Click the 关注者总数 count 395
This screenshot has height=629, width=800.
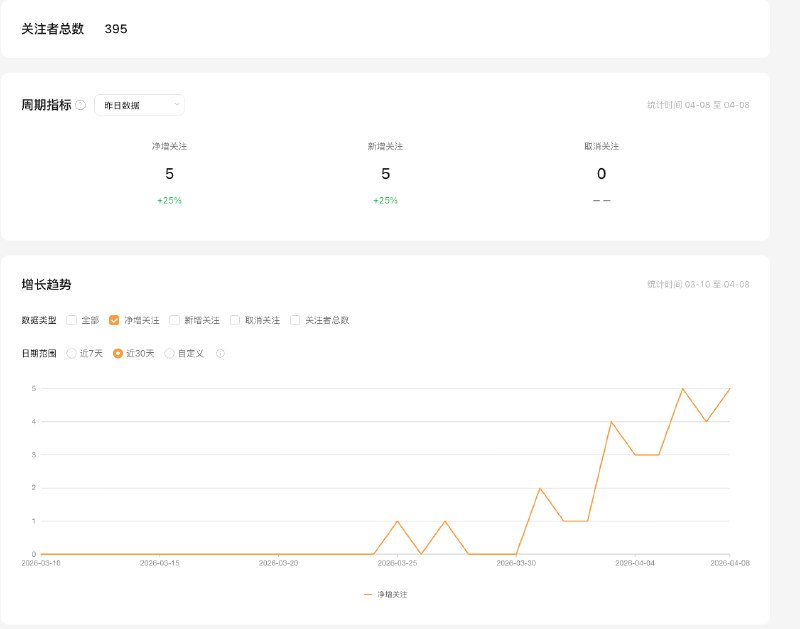pyautogui.click(x=116, y=29)
